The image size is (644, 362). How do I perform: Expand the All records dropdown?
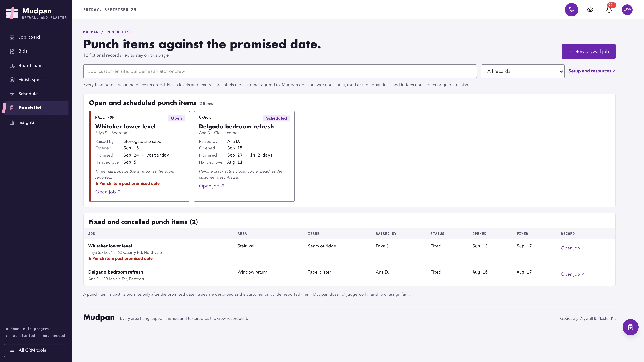coord(523,71)
